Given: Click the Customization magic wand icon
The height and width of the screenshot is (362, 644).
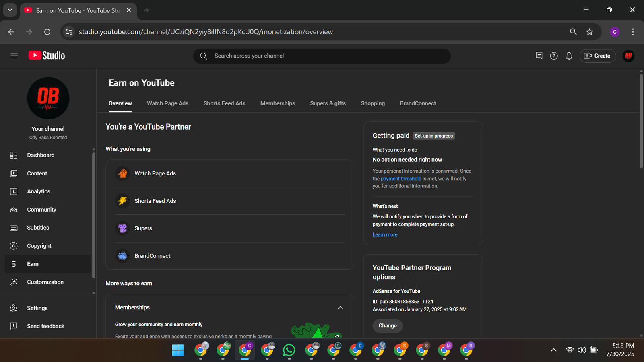Looking at the screenshot, I should click(x=14, y=282).
